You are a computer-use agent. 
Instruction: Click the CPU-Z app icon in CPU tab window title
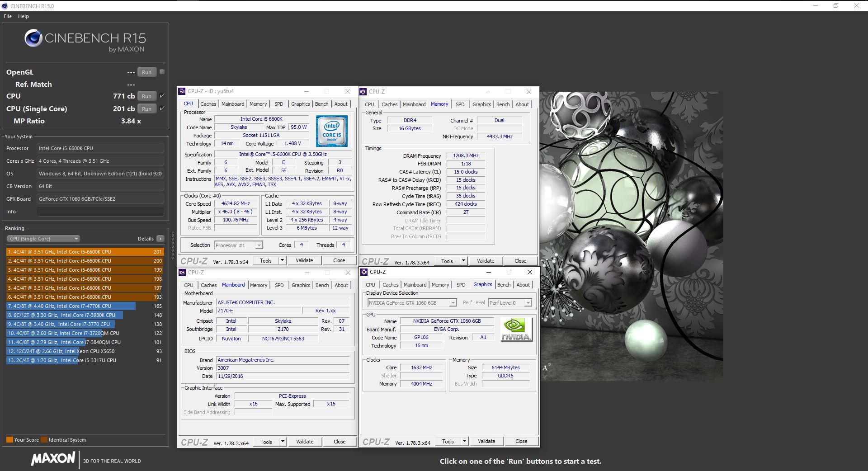point(182,91)
